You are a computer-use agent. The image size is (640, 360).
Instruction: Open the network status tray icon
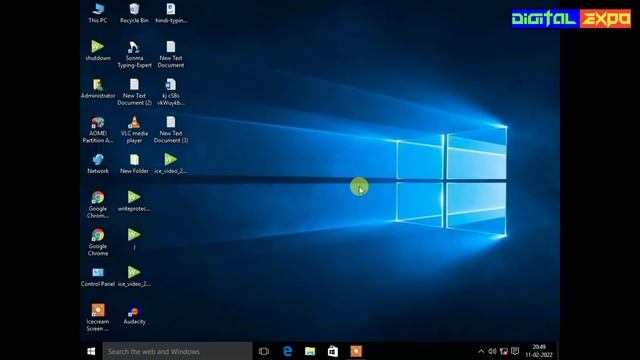tap(504, 351)
